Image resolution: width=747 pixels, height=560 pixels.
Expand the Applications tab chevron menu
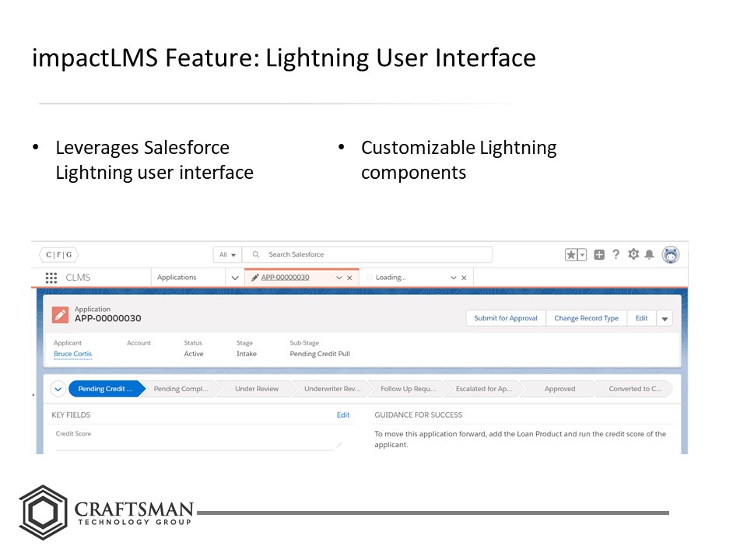235,278
